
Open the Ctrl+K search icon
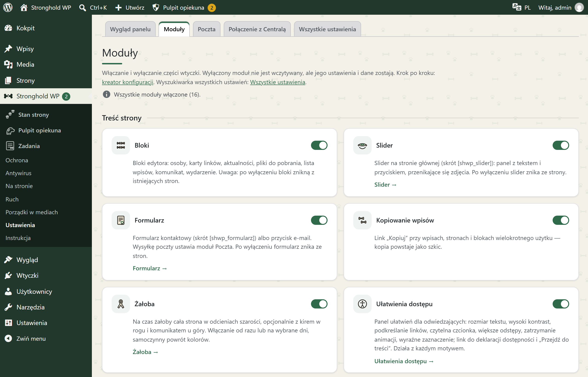(83, 8)
